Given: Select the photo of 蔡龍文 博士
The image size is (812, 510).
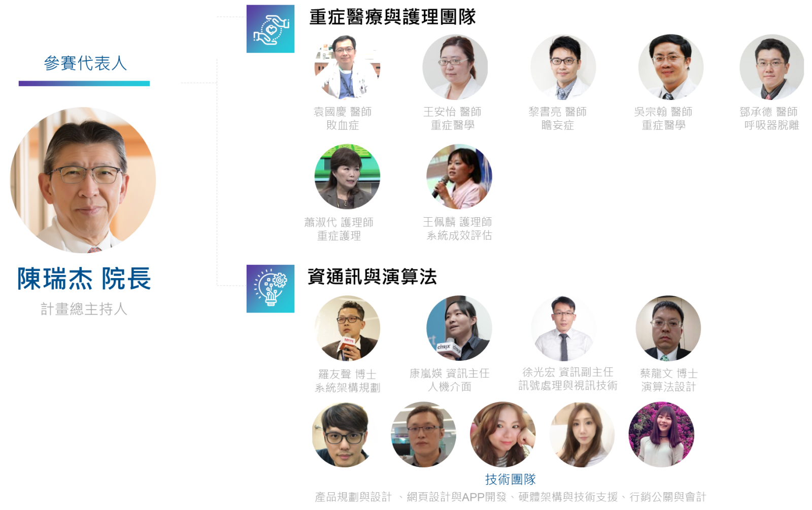Looking at the screenshot, I should [x=668, y=328].
